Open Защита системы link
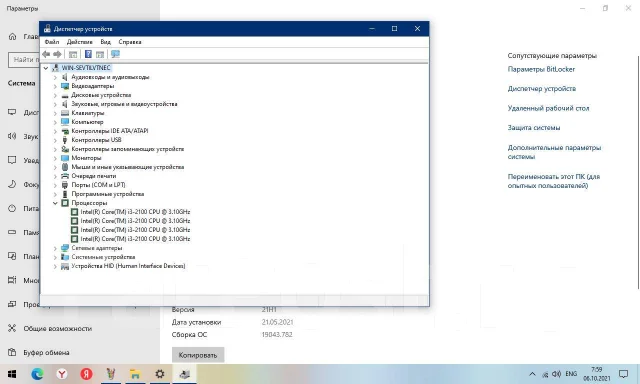 (x=534, y=128)
